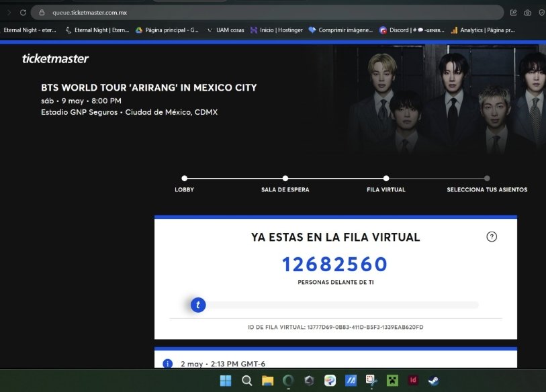Open Windows taskbar Search
The width and height of the screenshot is (546, 392).
click(246, 381)
